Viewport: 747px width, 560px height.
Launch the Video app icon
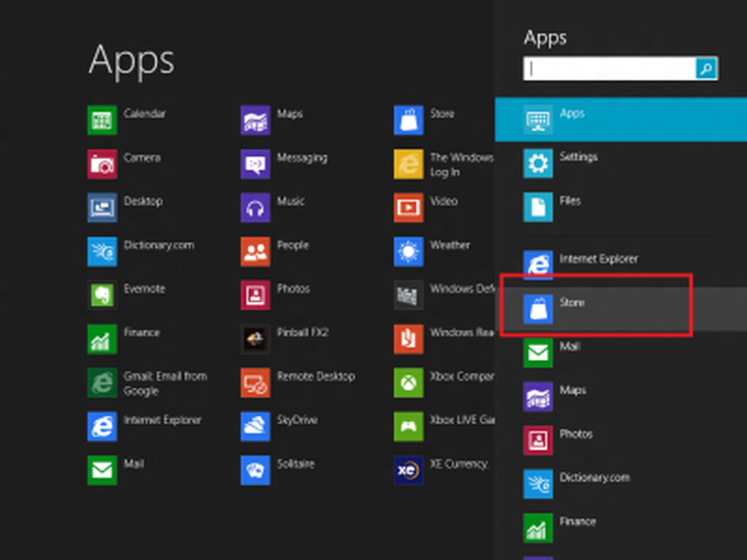click(409, 208)
